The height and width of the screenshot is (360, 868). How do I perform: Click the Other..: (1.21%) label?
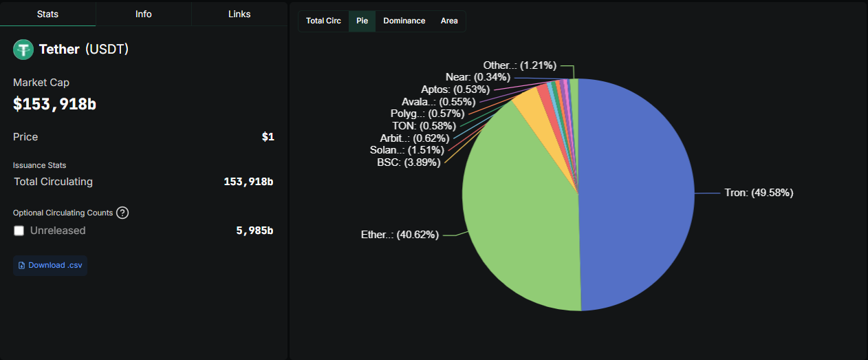coord(519,65)
